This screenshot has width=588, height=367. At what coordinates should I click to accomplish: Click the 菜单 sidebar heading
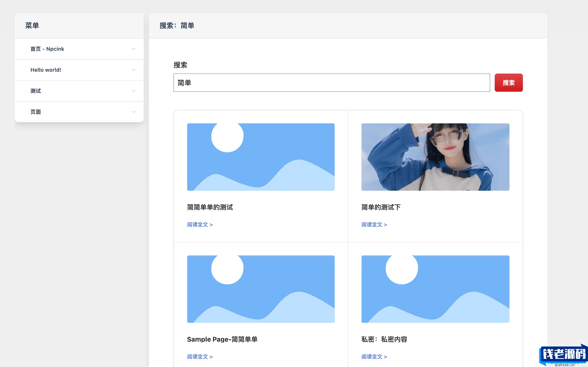[32, 26]
